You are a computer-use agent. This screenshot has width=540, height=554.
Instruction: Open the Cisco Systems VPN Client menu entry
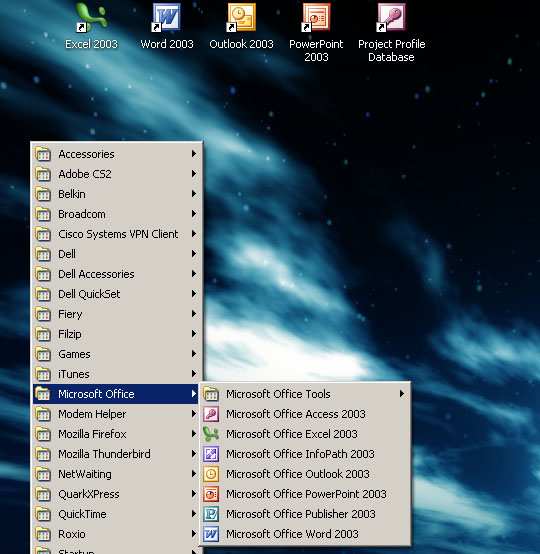point(116,234)
